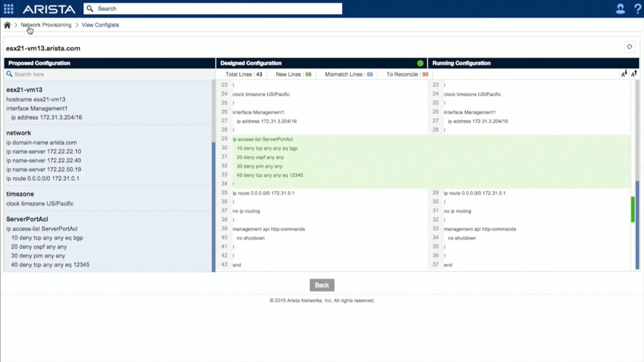
Task: Select the network configlet entry
Action: (19, 133)
